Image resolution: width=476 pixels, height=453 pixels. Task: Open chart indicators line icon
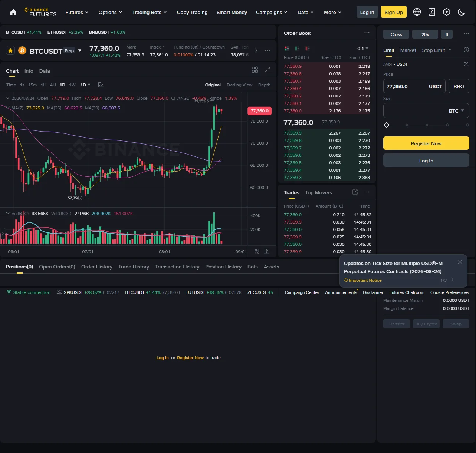click(x=101, y=85)
